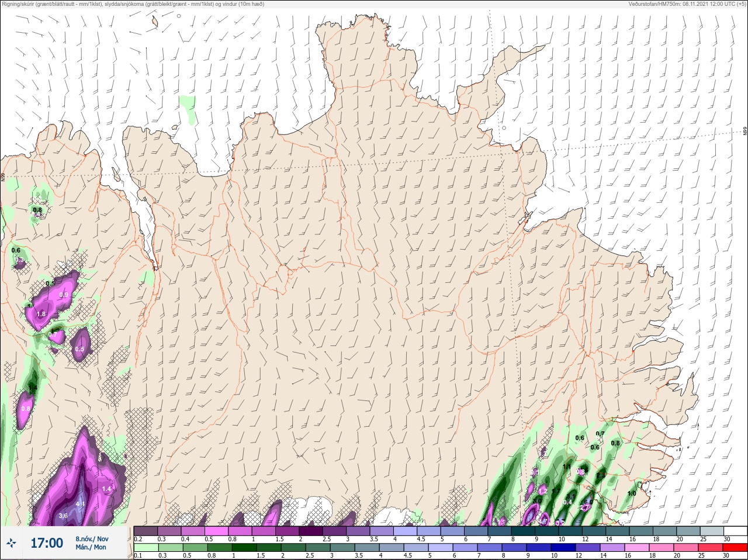This screenshot has height=560, width=748.
Task: Click the N99 label on the right edge
Action: point(745,132)
